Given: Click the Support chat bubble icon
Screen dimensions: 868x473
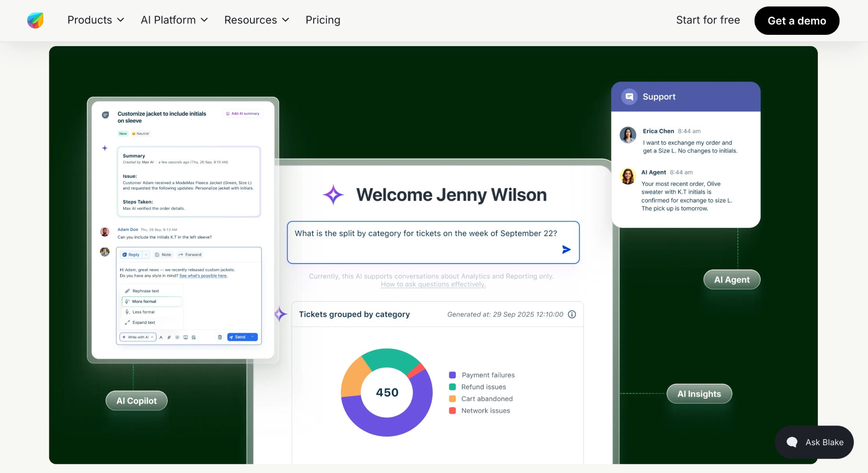Looking at the screenshot, I should 629,97.
